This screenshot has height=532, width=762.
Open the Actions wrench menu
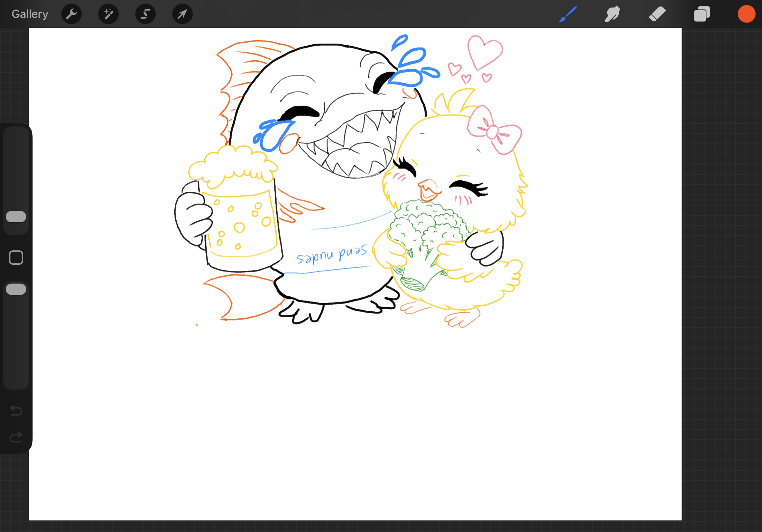coord(71,14)
